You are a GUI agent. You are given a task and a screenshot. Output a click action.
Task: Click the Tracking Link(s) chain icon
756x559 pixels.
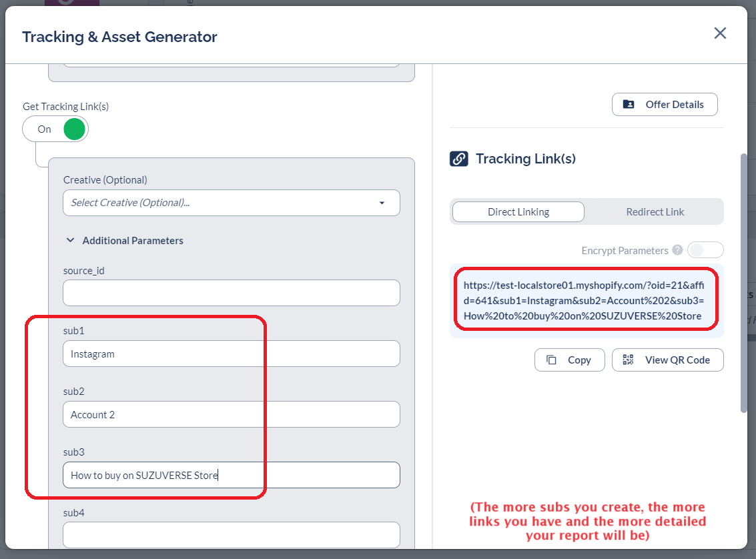tap(458, 159)
